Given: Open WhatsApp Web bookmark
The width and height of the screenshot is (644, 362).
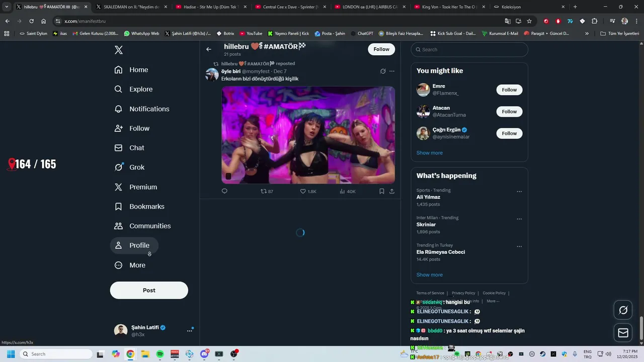Looking at the screenshot, I should pos(141,34).
